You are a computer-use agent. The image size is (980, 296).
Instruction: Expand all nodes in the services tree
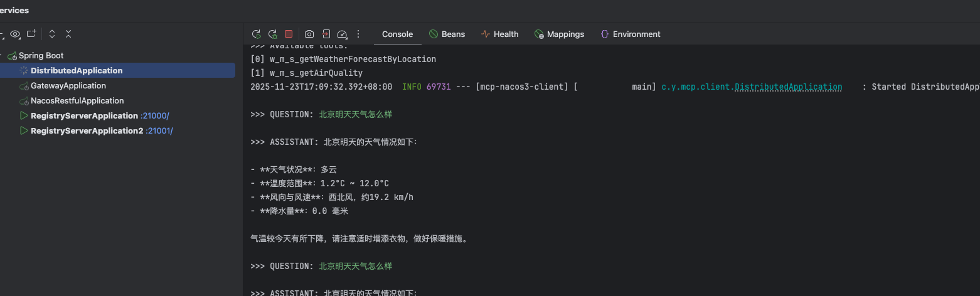(x=52, y=34)
